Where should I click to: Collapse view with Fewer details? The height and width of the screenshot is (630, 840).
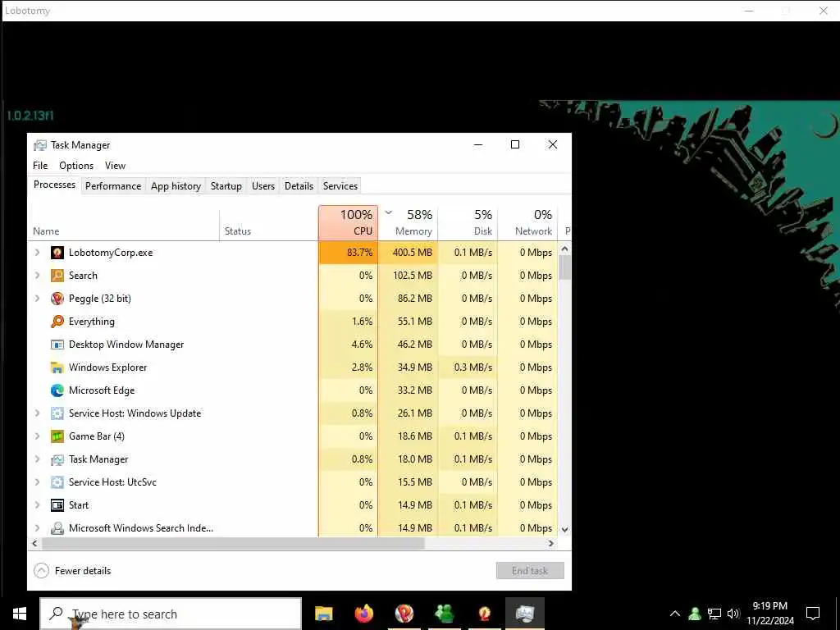point(72,571)
